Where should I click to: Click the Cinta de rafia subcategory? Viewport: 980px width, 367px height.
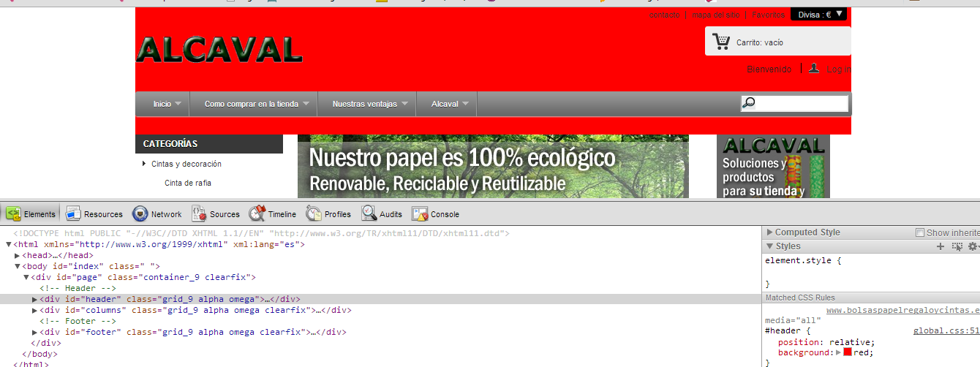pos(188,183)
